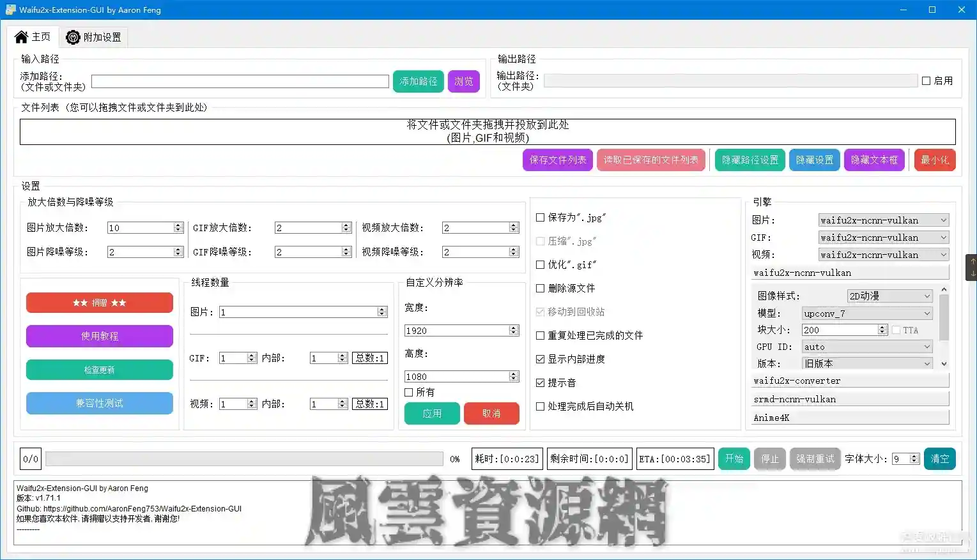The height and width of the screenshot is (560, 977).
Task: Open the 模型 upconv_7 dropdown
Action: 867,314
